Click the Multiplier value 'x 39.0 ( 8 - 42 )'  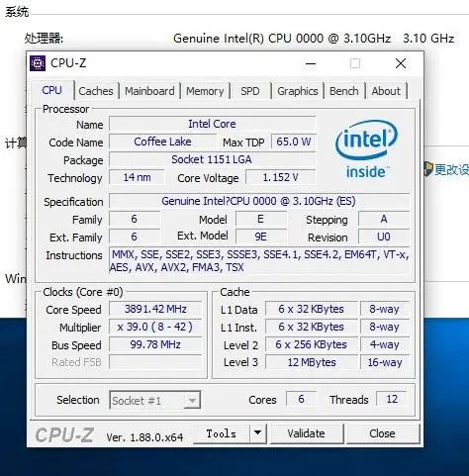[x=155, y=327]
